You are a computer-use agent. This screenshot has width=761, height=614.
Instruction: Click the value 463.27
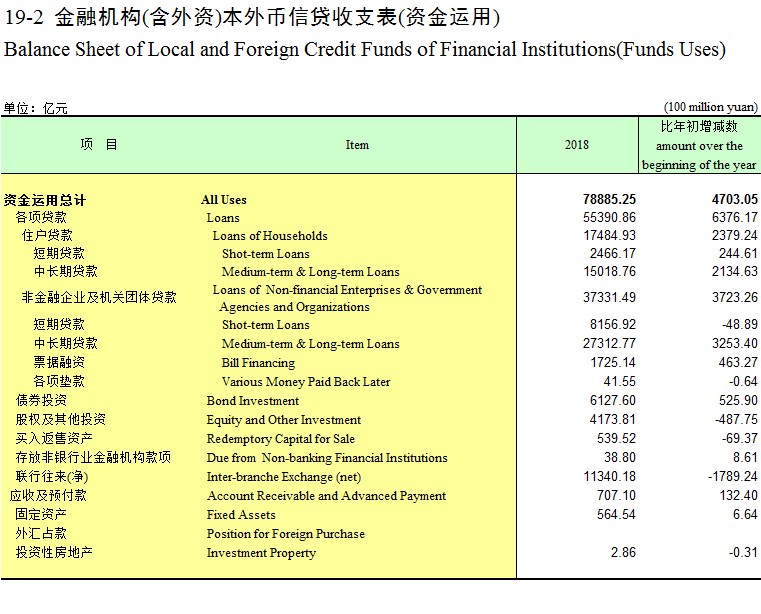click(738, 362)
